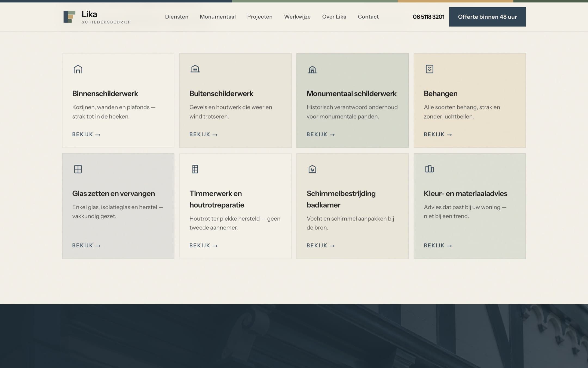Click Bekijk under Schimmelbestrijding badkamer
The width and height of the screenshot is (588, 368).
click(x=321, y=246)
